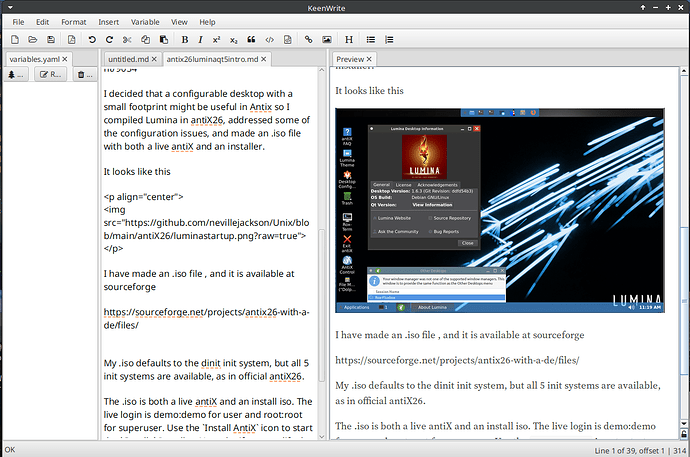Undo the last edit
The width and height of the screenshot is (690, 457).
click(92, 40)
